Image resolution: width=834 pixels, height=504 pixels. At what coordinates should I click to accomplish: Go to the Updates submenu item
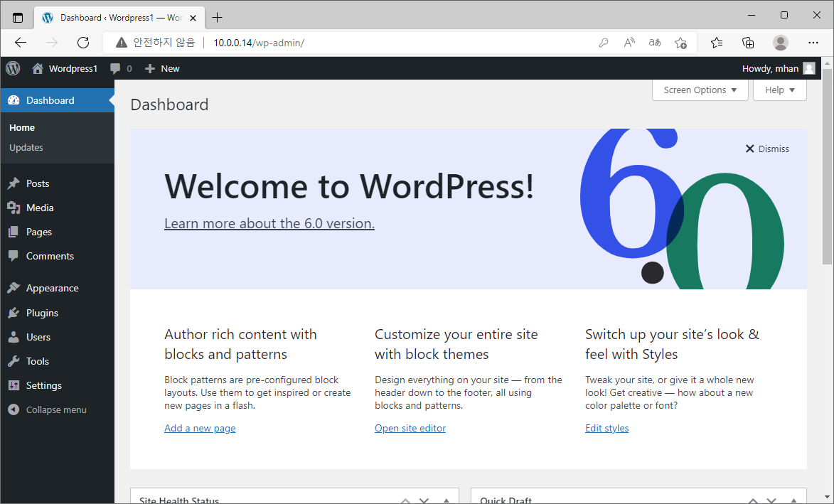26,147
